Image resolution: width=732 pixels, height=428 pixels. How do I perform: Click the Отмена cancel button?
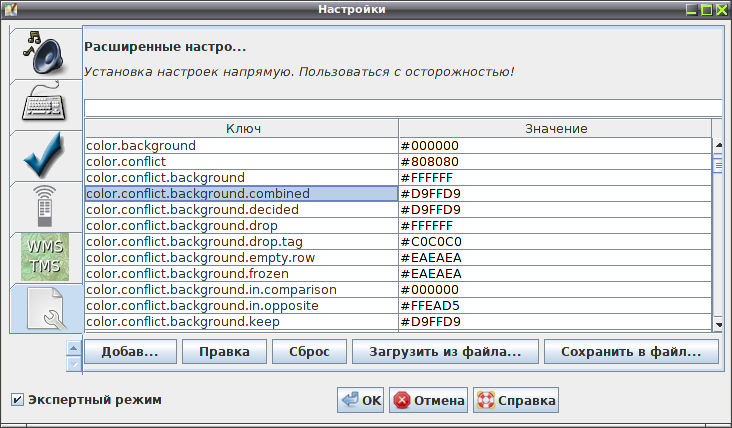[x=429, y=400]
